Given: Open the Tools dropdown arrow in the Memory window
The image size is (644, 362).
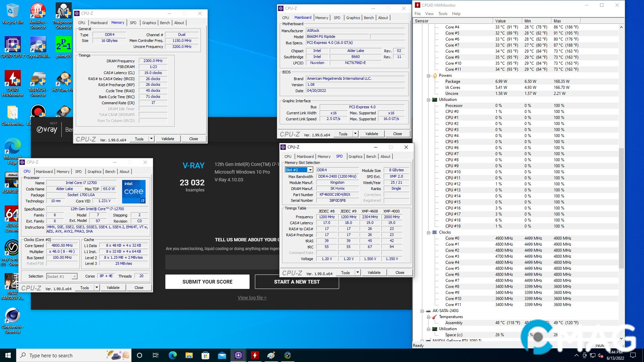Looking at the screenshot, I should coord(151,139).
